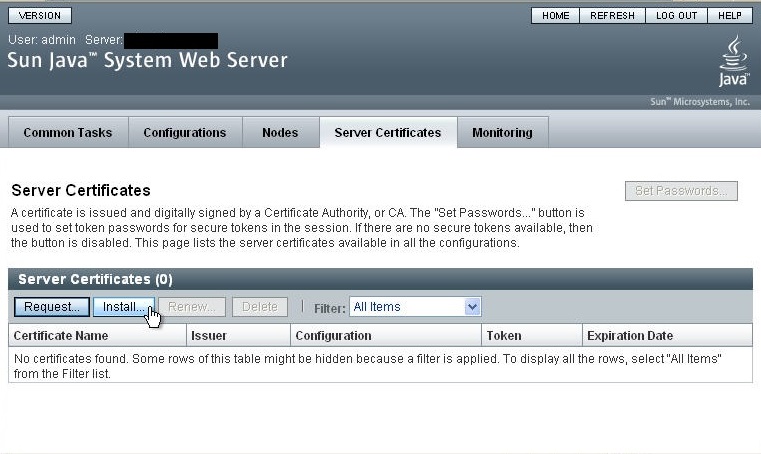Open the VERSION info button
Viewport: 761px width, 454px height.
click(40, 16)
